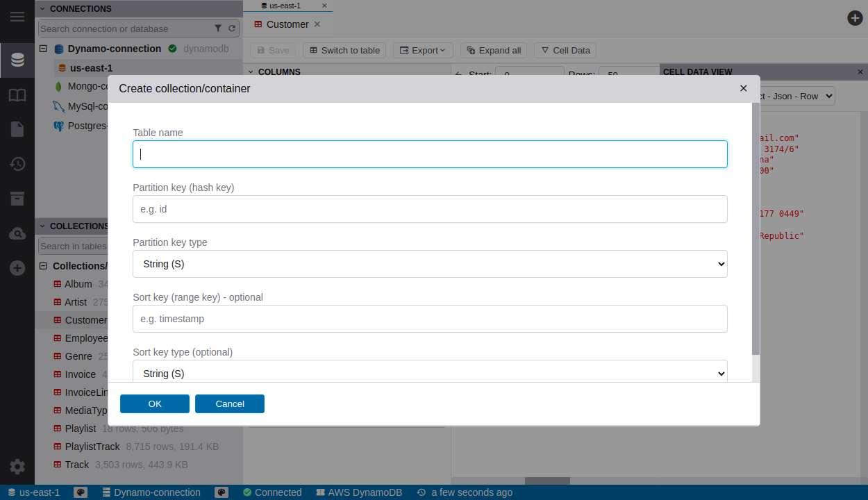
Task: Open the cloud account sidebar icon
Action: click(17, 234)
